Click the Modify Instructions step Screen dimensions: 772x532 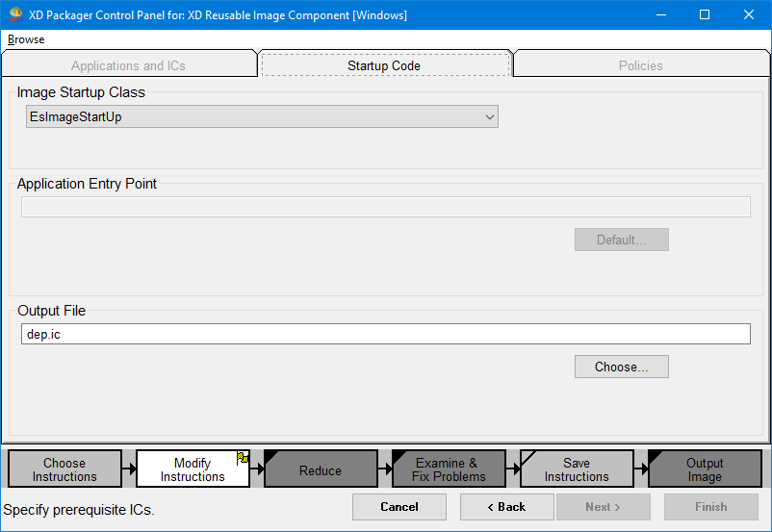click(193, 469)
